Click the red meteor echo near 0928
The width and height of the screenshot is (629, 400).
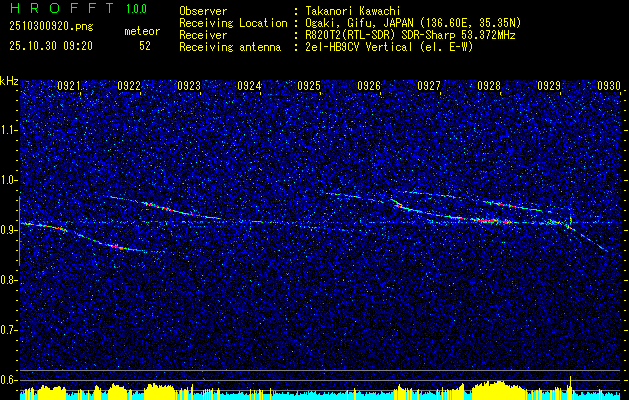[492, 221]
